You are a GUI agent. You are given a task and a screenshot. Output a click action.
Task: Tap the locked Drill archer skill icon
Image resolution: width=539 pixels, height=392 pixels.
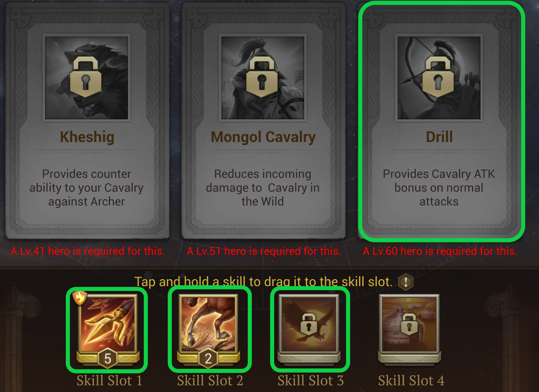point(439,78)
